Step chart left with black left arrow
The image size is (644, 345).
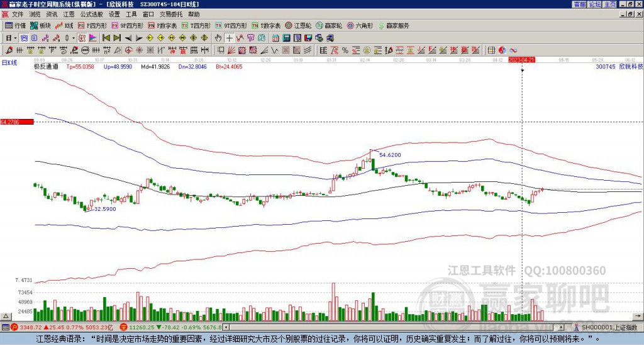128,38
